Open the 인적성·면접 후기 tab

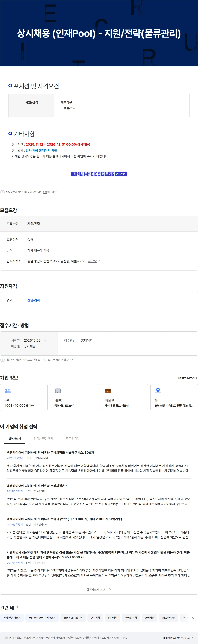(44, 438)
